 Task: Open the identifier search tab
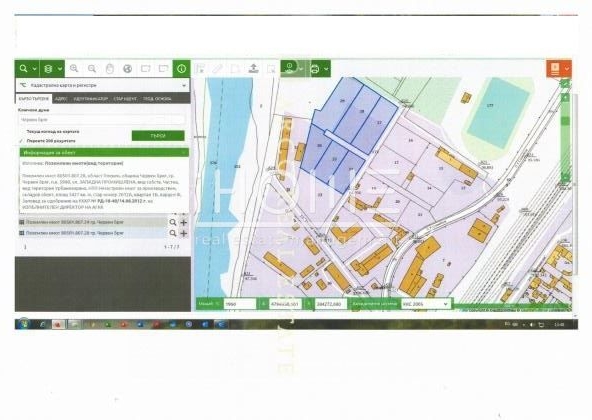click(91, 99)
